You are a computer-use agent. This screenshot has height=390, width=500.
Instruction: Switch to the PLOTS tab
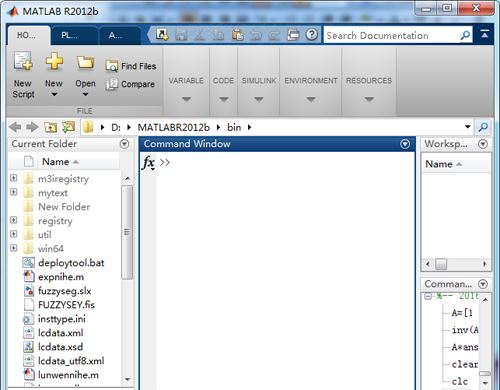[74, 35]
